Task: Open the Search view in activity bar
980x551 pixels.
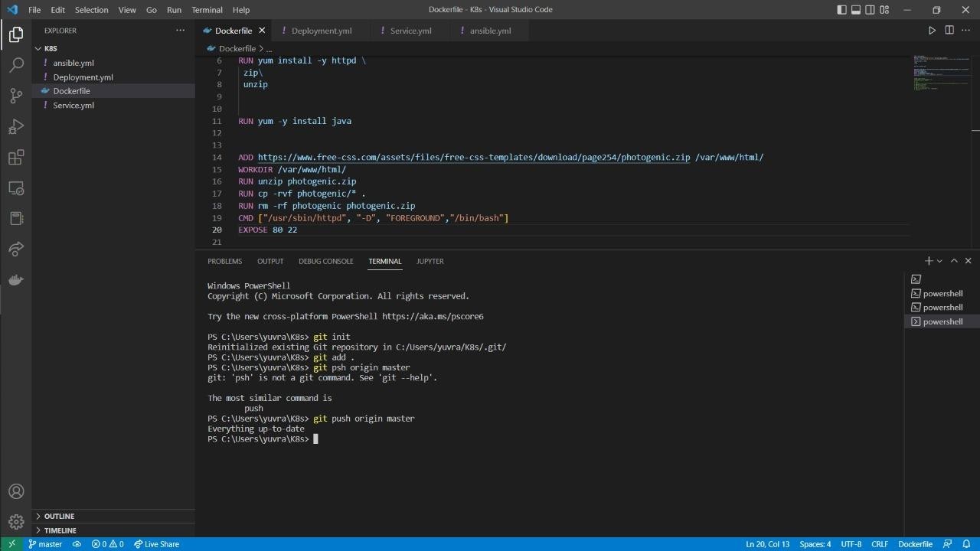Action: (16, 65)
